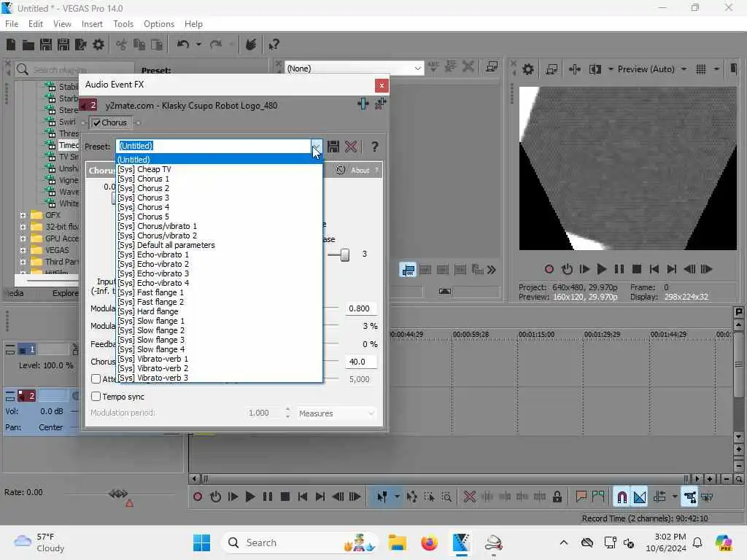Click the Open folder icon in the toolbar

point(28,44)
